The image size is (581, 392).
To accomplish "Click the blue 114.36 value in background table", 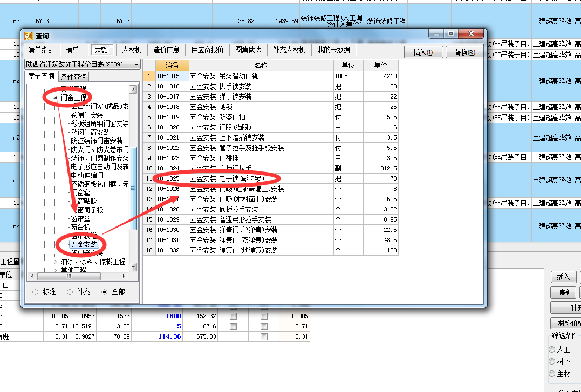I will pyautogui.click(x=170, y=337).
